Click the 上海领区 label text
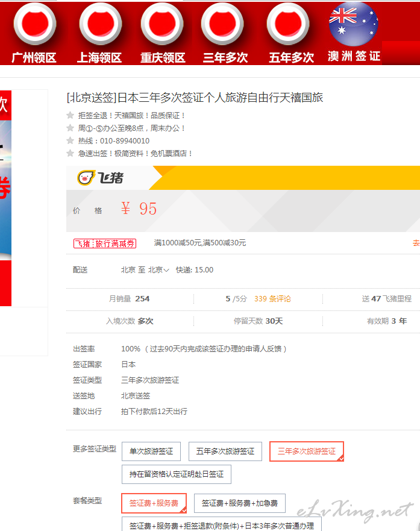The image size is (420, 531). (99, 58)
